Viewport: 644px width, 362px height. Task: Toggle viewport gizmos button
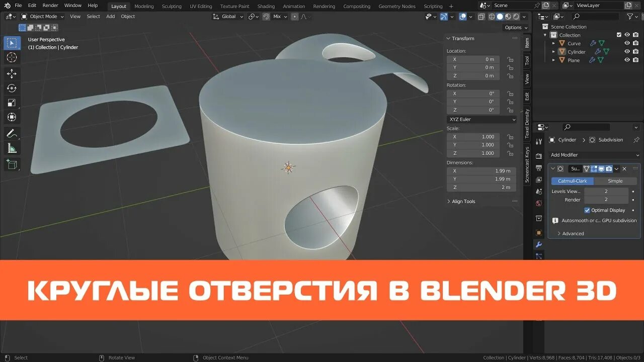pos(444,17)
